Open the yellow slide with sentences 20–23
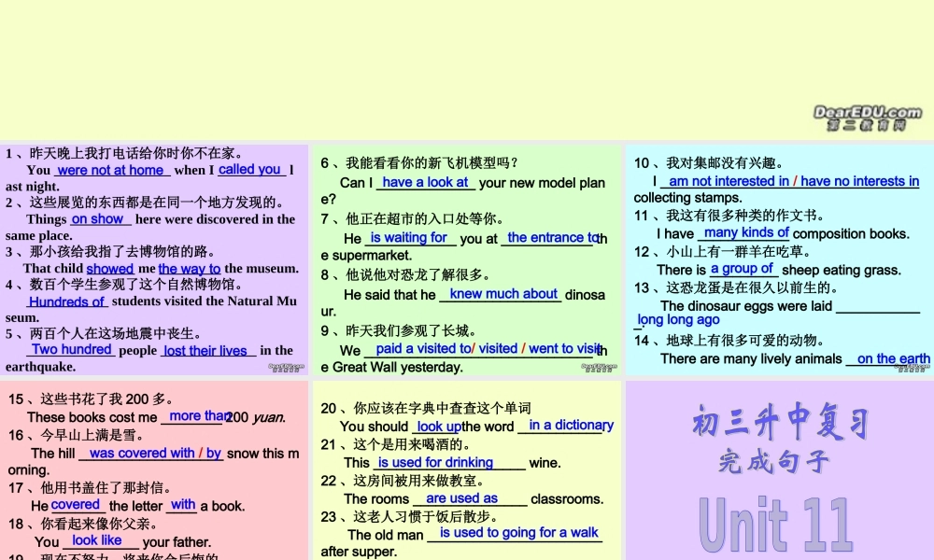Image resolution: width=934 pixels, height=560 pixels. pos(466,470)
